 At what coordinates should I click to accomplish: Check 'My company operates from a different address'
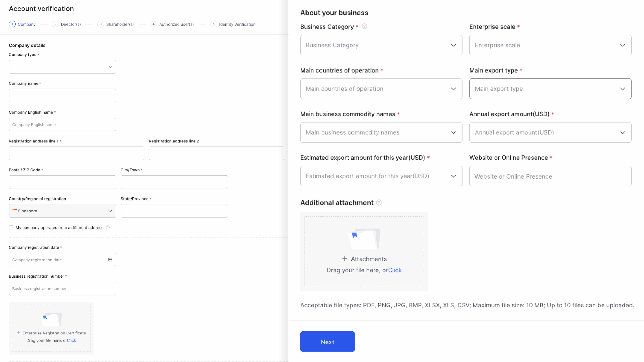tap(11, 228)
